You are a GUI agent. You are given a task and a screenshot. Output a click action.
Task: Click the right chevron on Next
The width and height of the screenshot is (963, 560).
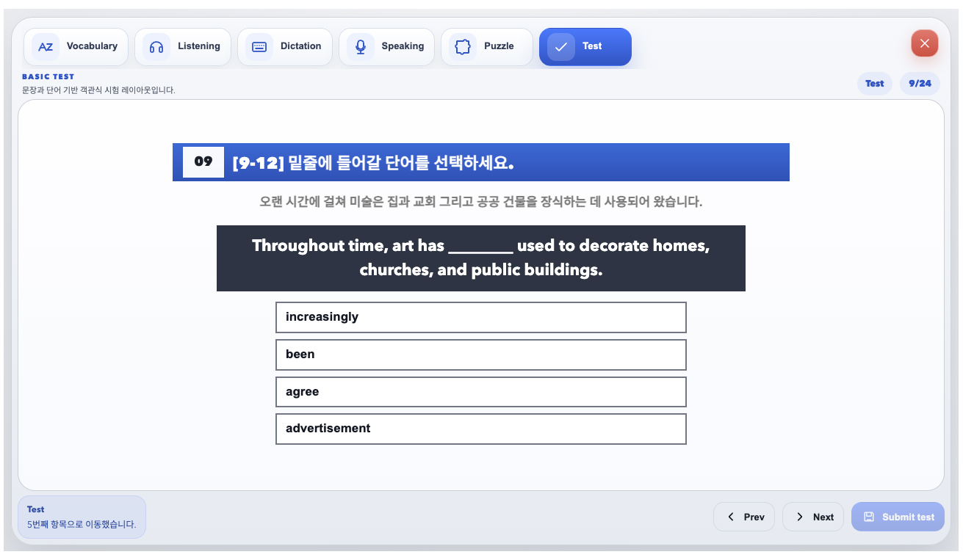click(800, 517)
